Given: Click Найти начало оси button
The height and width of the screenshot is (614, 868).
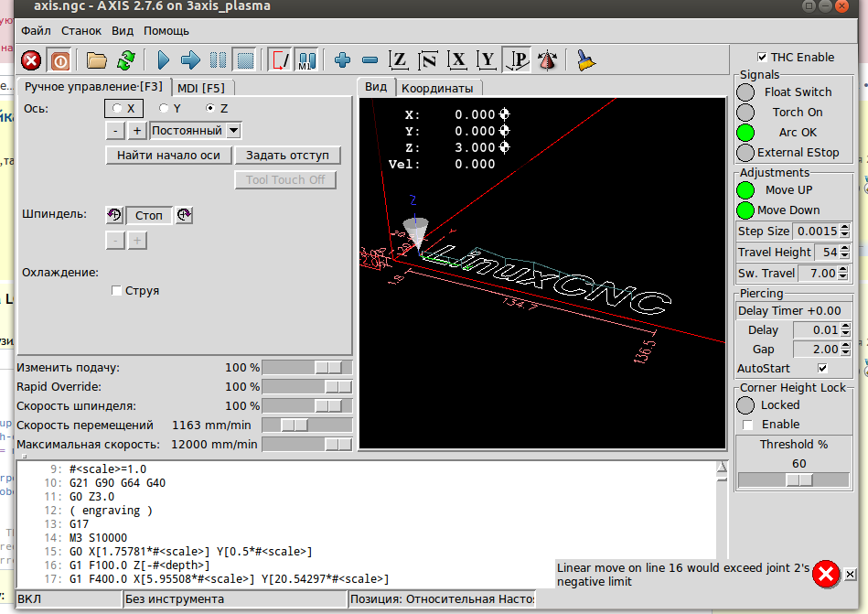Looking at the screenshot, I should 168,156.
